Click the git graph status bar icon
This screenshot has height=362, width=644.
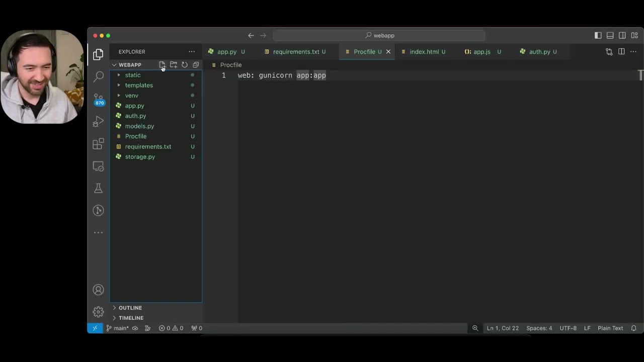coord(147,328)
